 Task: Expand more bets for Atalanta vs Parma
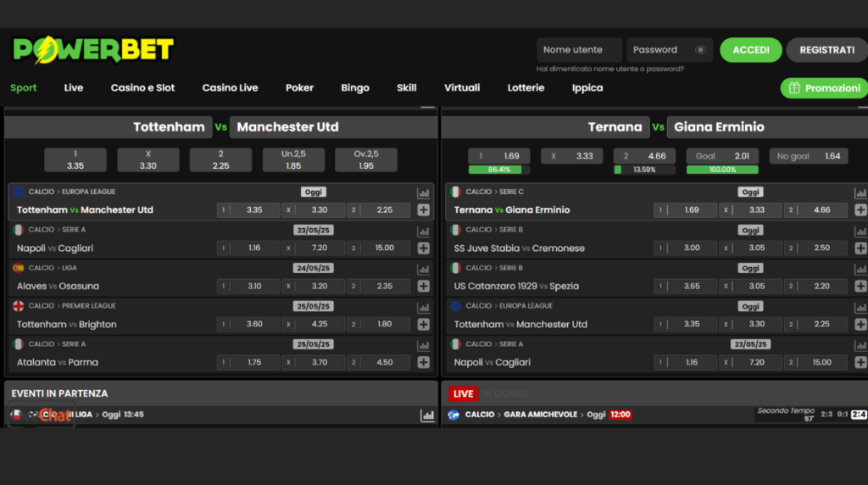coord(424,363)
